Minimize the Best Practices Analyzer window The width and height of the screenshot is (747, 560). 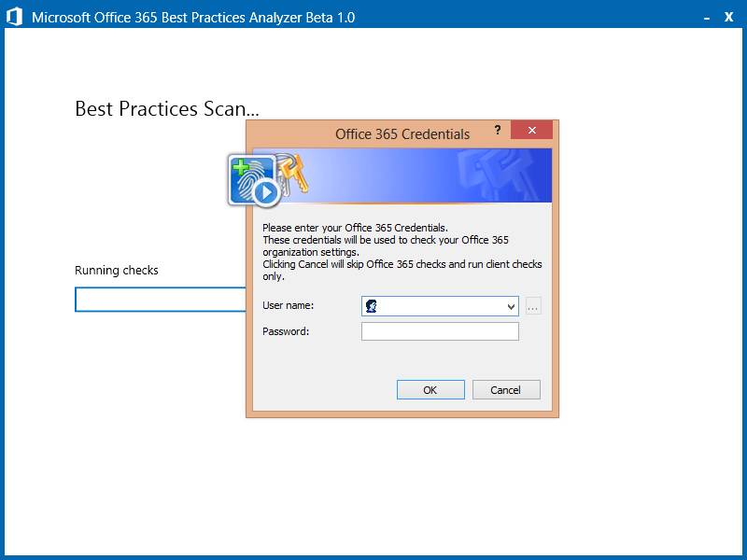click(707, 18)
